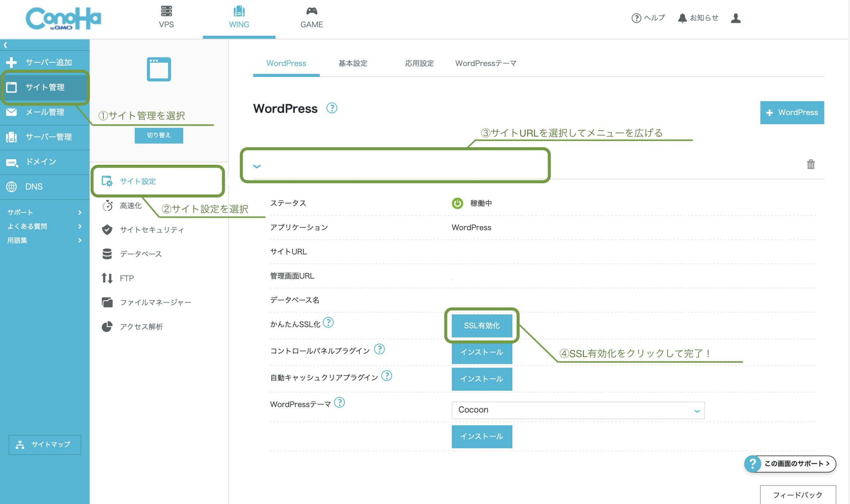Switch to the WordPressテーマ tab

(x=486, y=63)
